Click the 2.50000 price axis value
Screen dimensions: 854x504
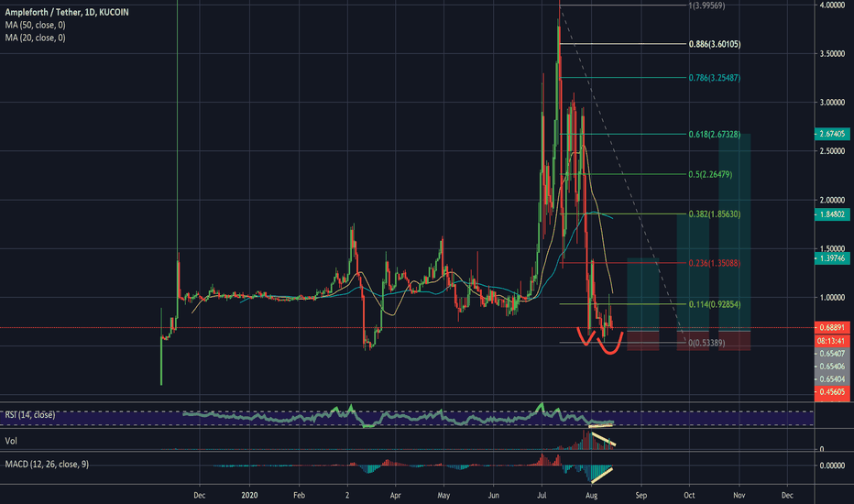[832, 151]
